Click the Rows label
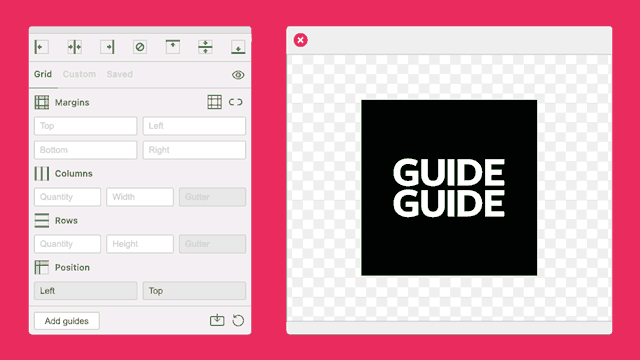Screen dimensions: 640x360 click(66, 220)
